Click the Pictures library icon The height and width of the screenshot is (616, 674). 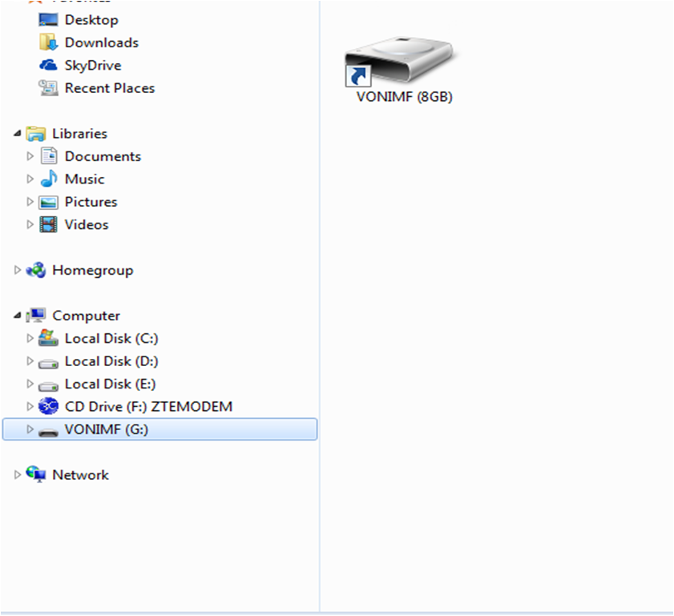click(x=48, y=202)
